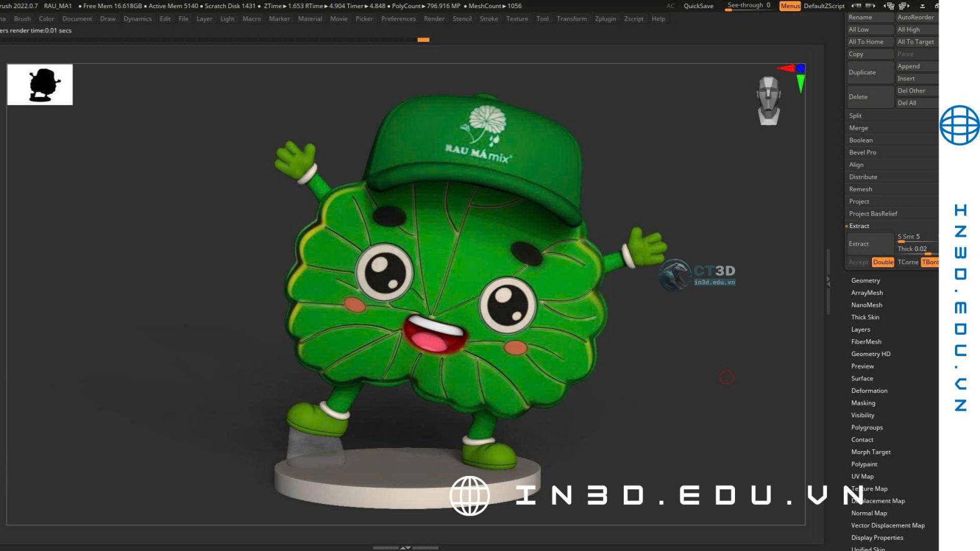Expand the UV Map subpalette

[862, 477]
